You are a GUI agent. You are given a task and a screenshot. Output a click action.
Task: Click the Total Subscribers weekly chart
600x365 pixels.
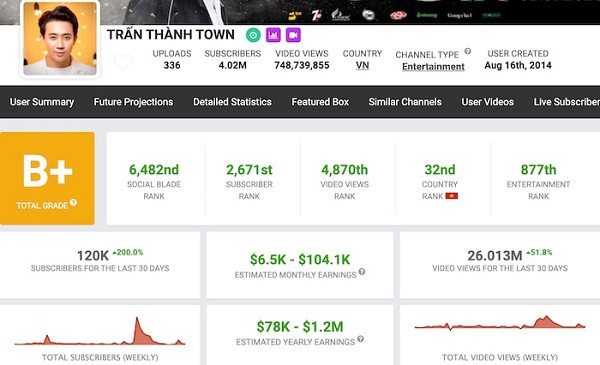(x=100, y=332)
